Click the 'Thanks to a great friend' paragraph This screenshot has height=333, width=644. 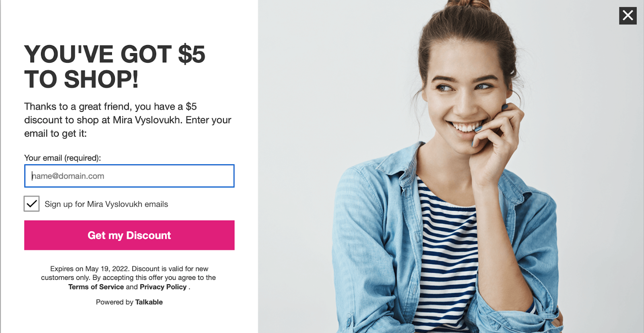(x=128, y=120)
